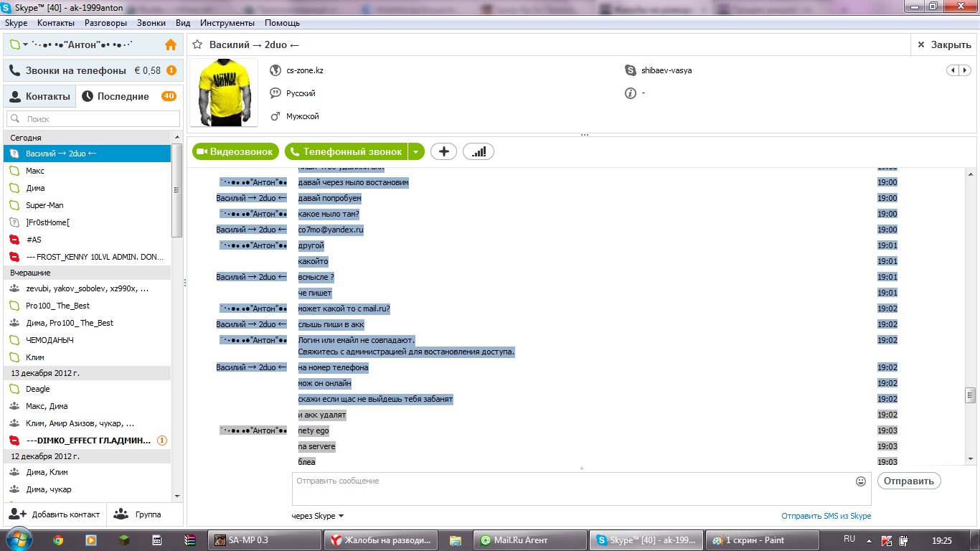980x551 pixels.
Task: Open Жалобы на разводи browser taskbar window
Action: (x=382, y=540)
